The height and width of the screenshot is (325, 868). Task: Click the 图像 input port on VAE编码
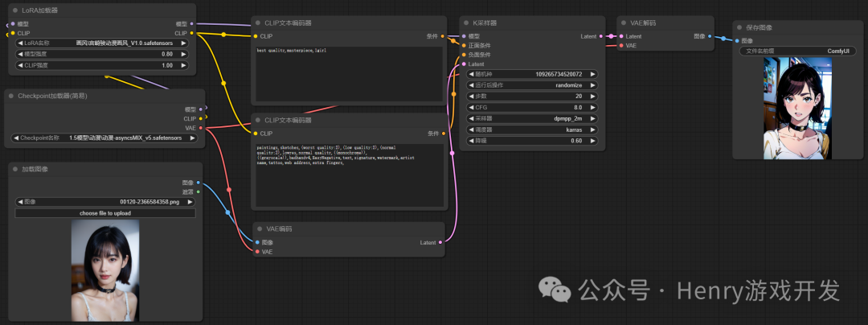[257, 242]
